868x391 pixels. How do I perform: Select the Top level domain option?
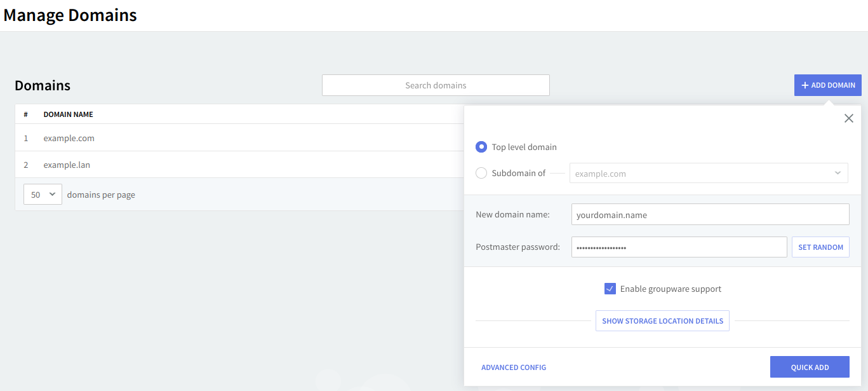[481, 147]
